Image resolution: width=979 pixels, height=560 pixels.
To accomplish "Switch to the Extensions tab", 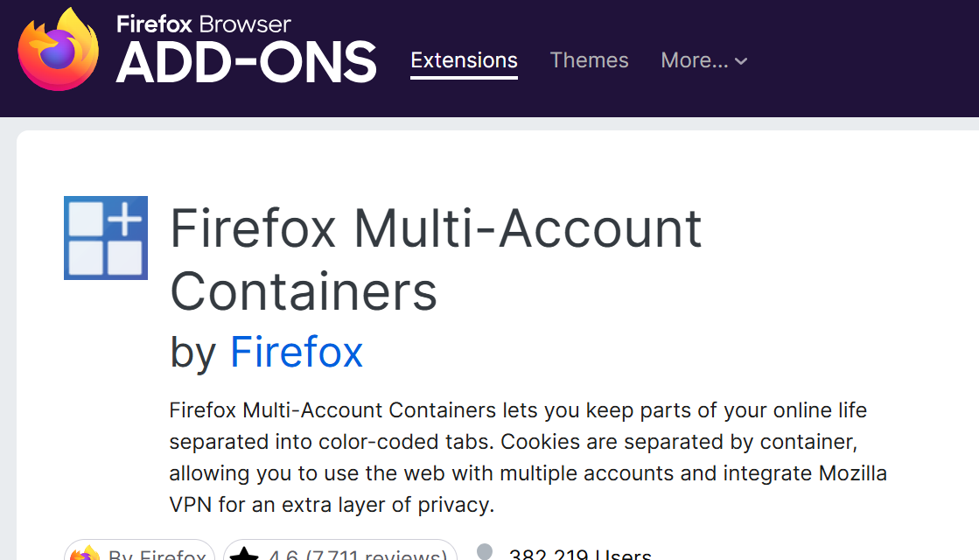I will (464, 60).
